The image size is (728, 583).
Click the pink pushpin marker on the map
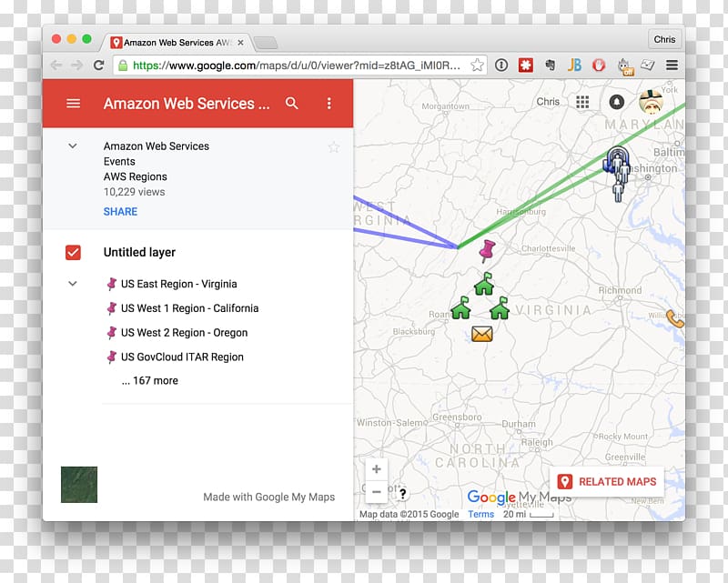tap(487, 251)
